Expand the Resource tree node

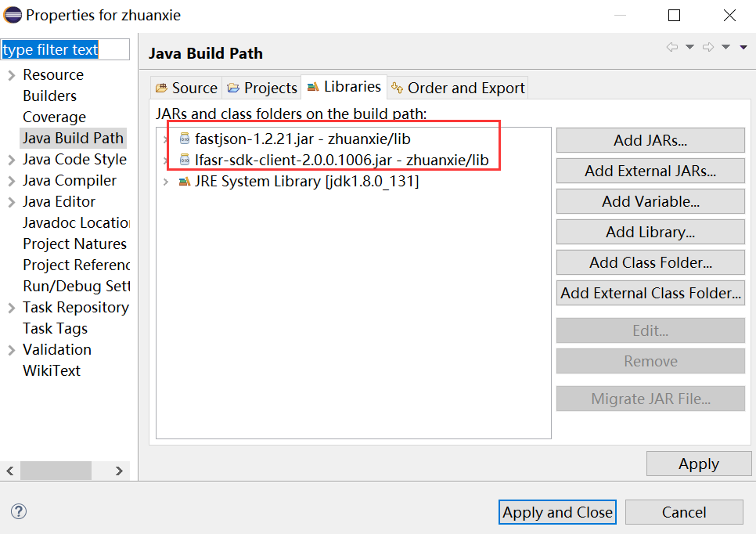(11, 75)
